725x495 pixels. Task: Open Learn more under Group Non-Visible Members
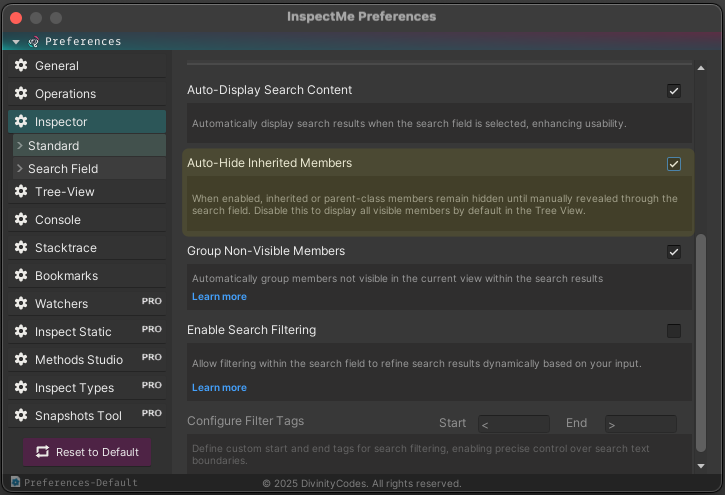(x=219, y=297)
